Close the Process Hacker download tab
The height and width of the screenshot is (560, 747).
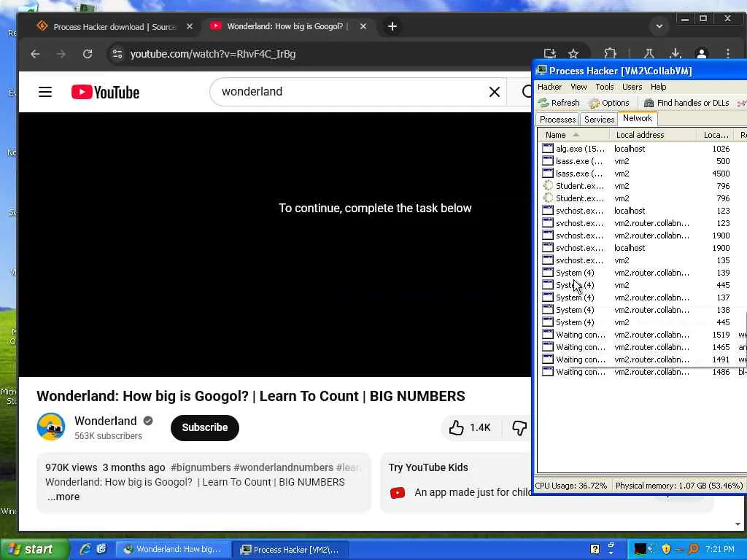(190, 26)
